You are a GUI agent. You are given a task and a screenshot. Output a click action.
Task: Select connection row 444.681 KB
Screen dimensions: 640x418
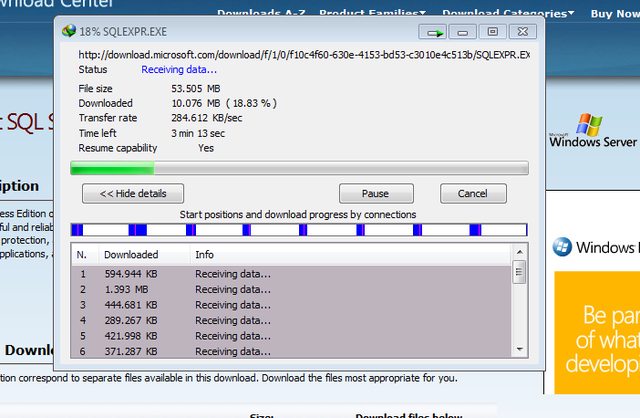(291, 305)
